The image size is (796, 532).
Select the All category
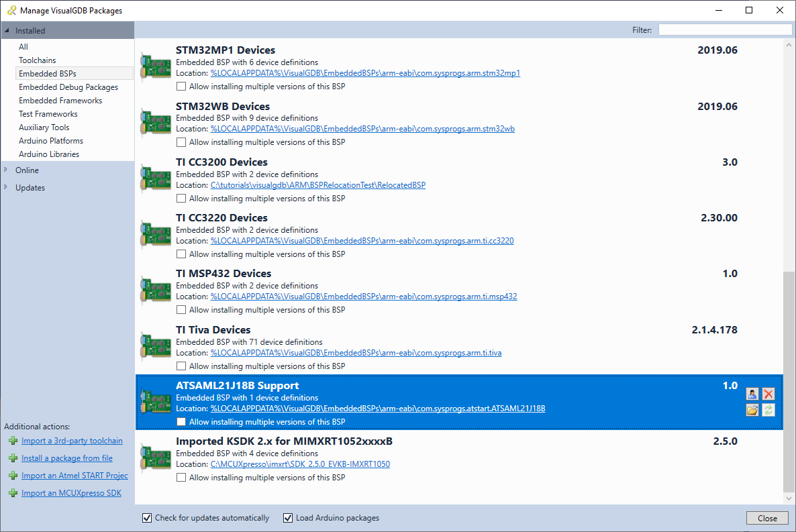tap(23, 47)
